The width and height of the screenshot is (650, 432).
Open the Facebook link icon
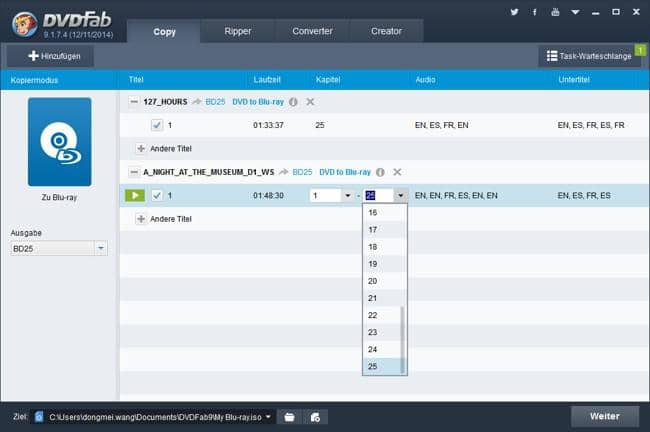535,12
